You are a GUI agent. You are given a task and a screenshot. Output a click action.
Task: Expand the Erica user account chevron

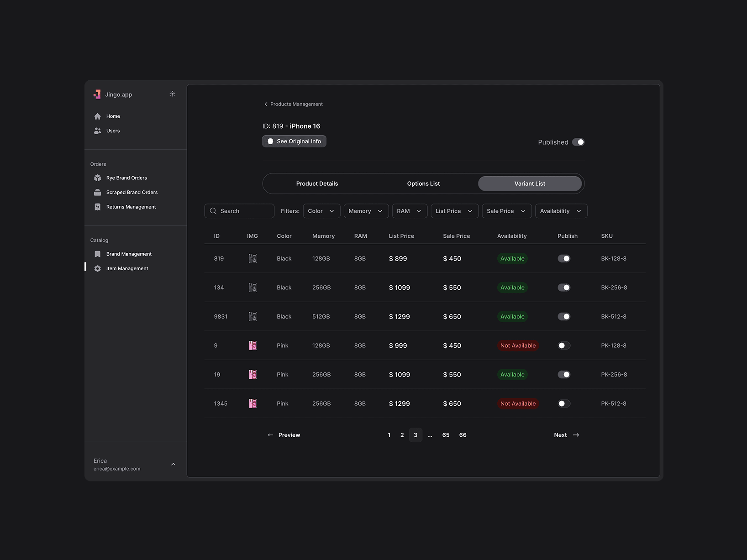[173, 465]
